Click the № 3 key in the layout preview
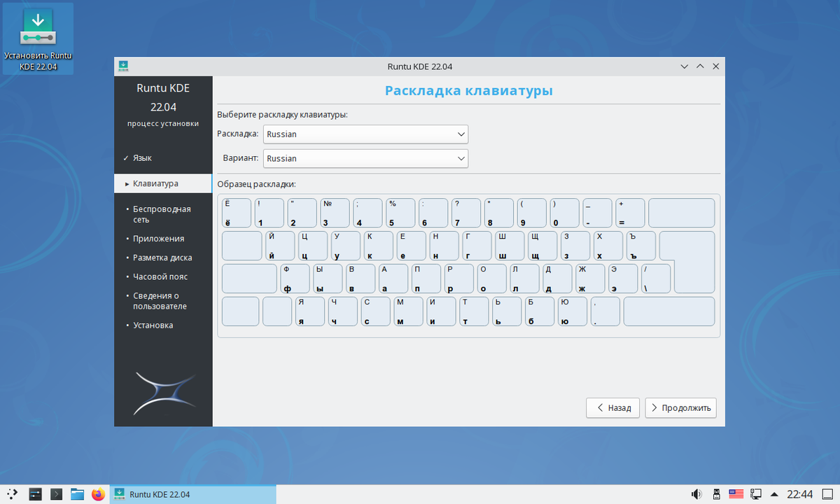Viewport: 840px width, 504px height. 335,213
